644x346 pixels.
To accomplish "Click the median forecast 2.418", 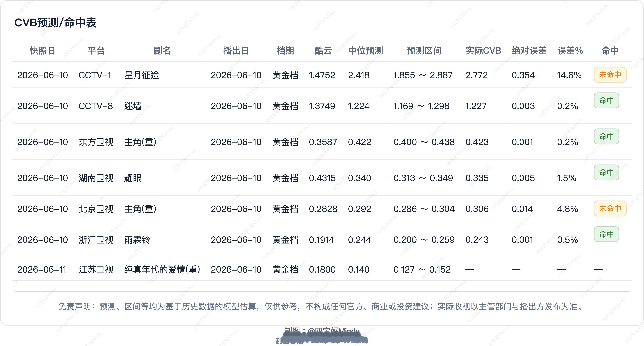I will [358, 75].
